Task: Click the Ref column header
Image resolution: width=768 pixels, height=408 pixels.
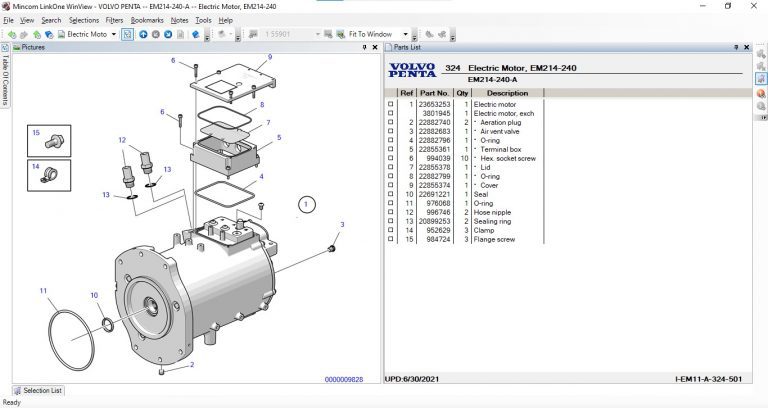Action: click(407, 93)
